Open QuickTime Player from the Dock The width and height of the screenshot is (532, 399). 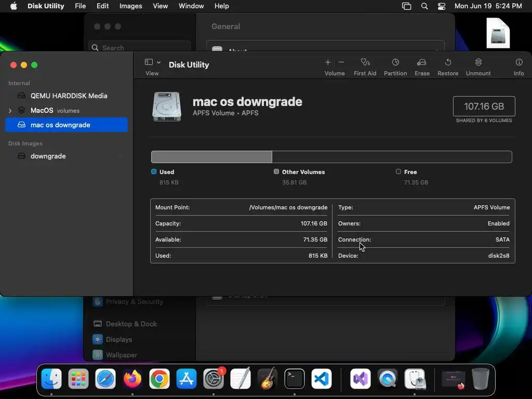[388, 379]
